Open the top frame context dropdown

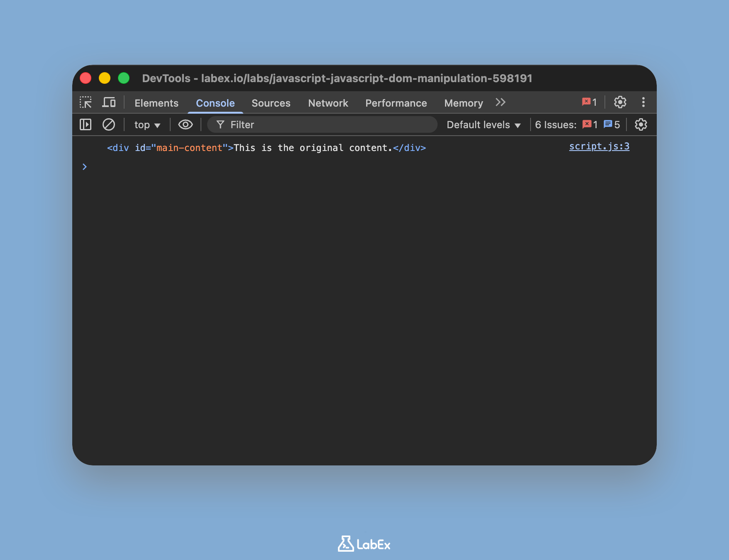click(146, 124)
